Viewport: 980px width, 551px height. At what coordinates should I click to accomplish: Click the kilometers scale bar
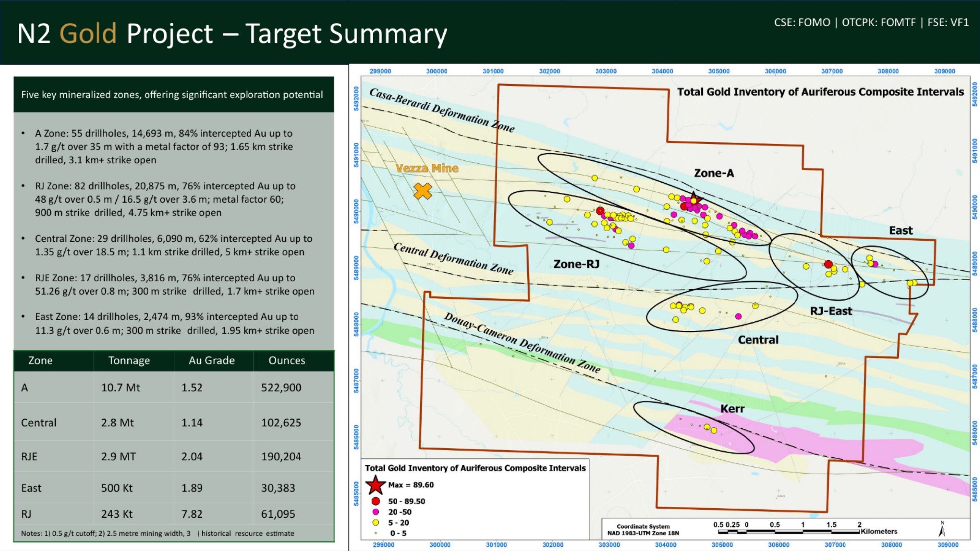pos(788,532)
